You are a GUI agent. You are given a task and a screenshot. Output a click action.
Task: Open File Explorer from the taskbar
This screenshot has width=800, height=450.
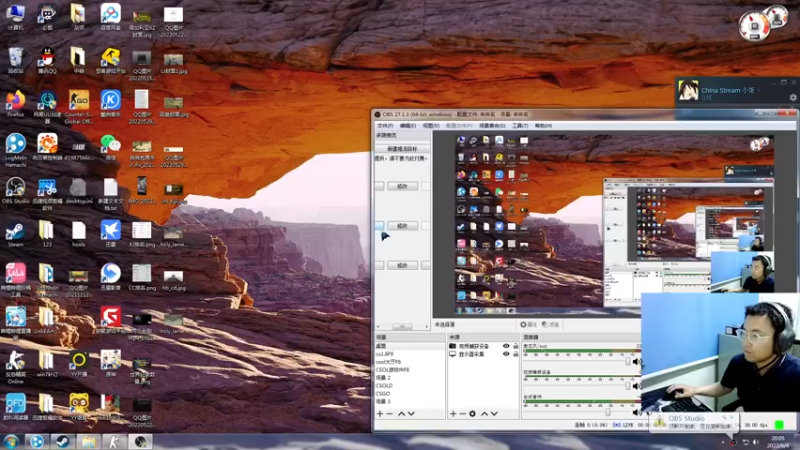click(x=89, y=441)
